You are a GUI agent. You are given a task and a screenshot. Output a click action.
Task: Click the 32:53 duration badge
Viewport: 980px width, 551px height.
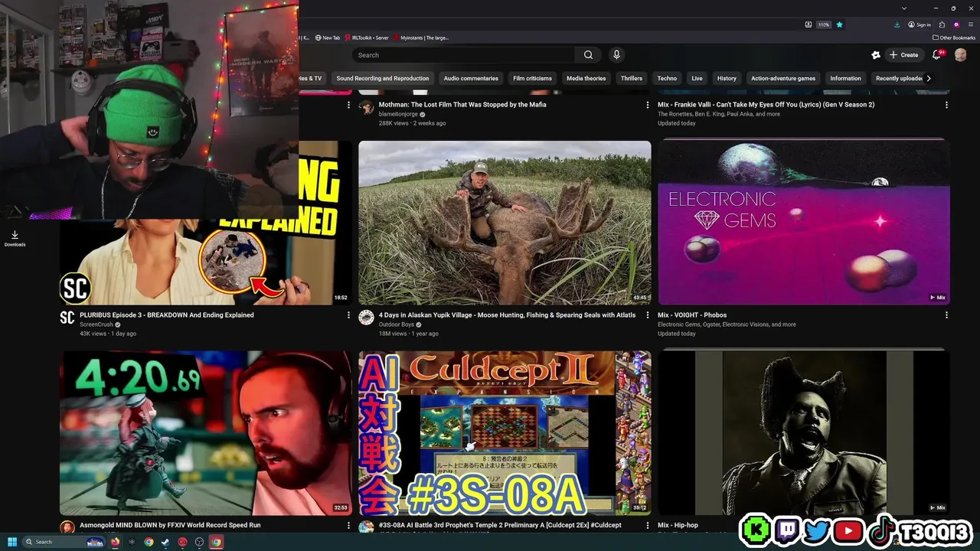341,507
